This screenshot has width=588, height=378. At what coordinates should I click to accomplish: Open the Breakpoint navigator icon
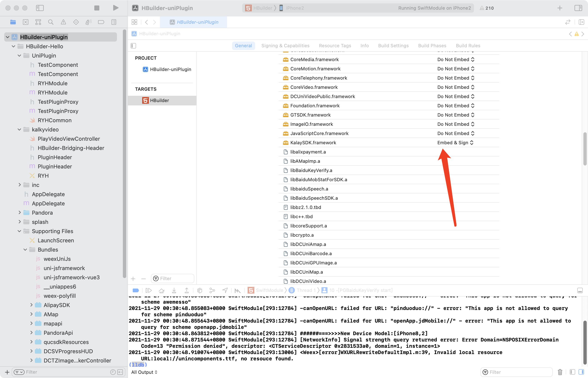tap(101, 22)
